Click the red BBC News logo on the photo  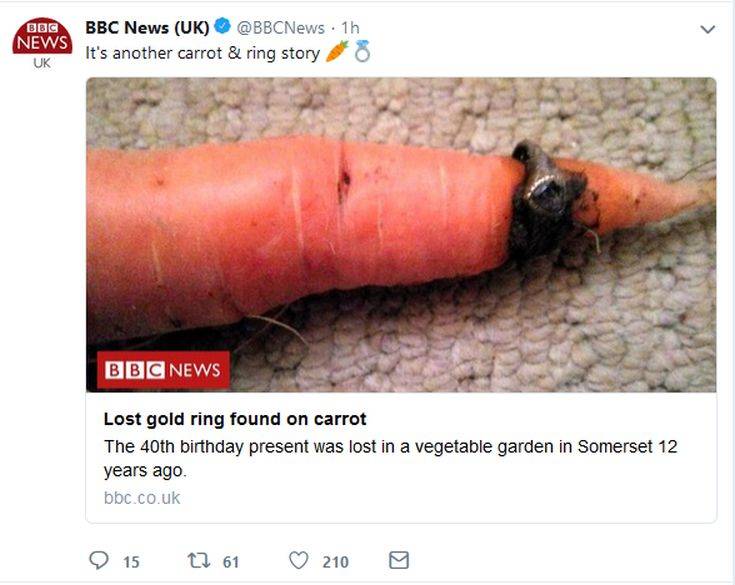click(163, 370)
